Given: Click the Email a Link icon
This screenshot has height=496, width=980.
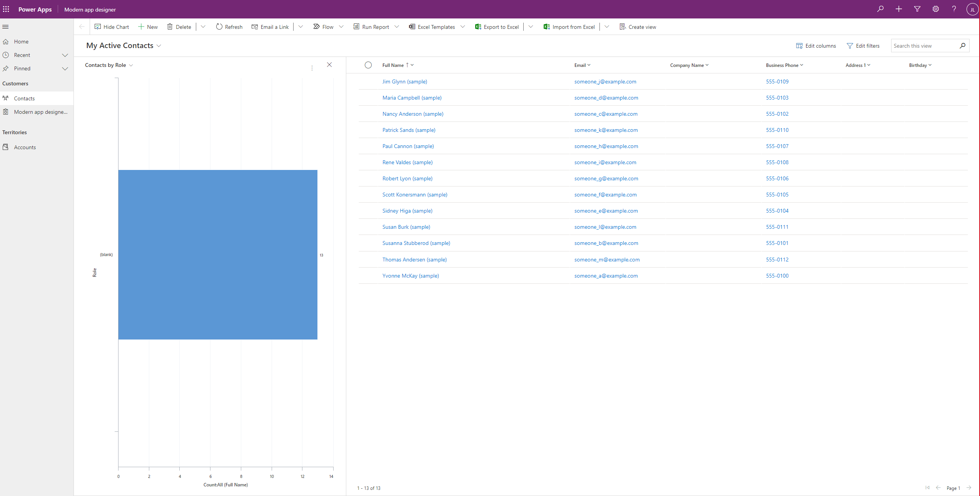Looking at the screenshot, I should tap(254, 27).
